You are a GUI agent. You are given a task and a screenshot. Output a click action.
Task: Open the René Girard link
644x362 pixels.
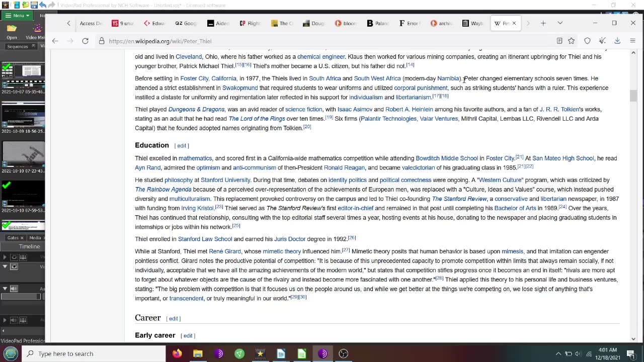click(x=224, y=251)
